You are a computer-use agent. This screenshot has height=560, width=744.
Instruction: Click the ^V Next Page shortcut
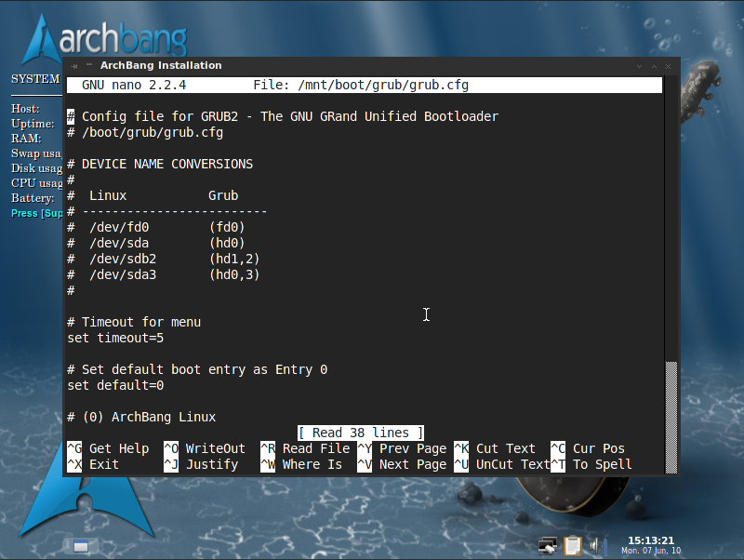click(x=402, y=464)
